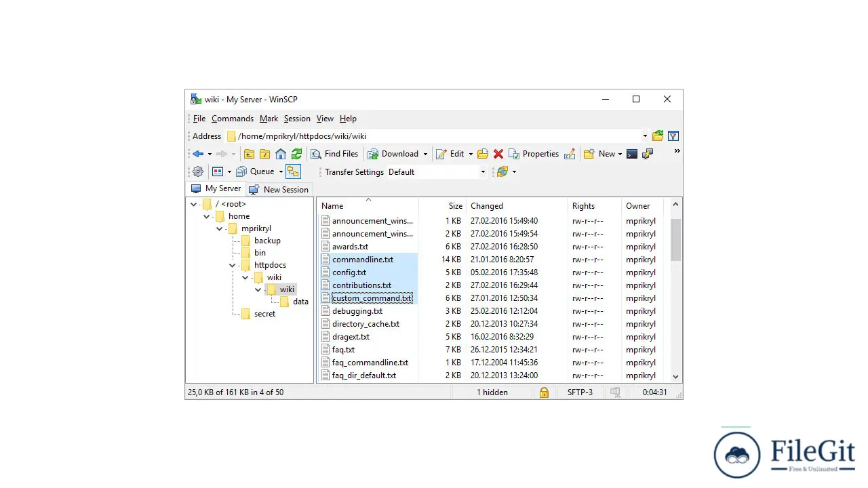This screenshot has height=488, width=868.
Task: Open the synchronize globe dropdown arrow
Action: (x=514, y=172)
